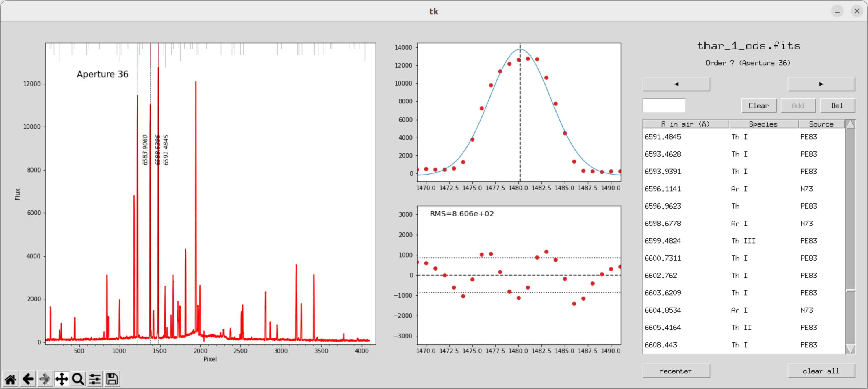Open the Configure subplots sliders icon
The image size is (868, 389).
click(95, 379)
